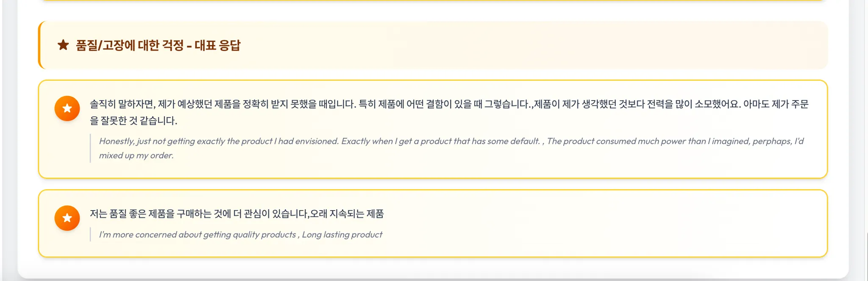
Task: Click the translation text 'mixed up my order.'
Action: pyautogui.click(x=136, y=156)
